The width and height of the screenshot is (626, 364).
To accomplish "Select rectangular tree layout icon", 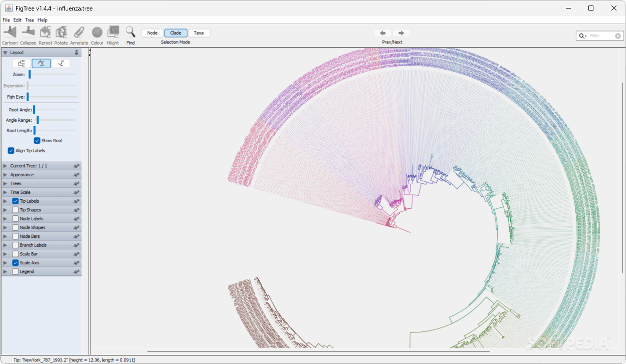I will click(x=22, y=63).
